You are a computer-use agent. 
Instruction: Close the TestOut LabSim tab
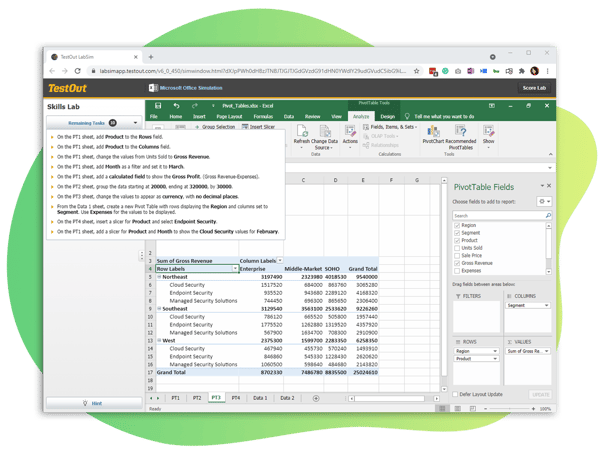135,57
